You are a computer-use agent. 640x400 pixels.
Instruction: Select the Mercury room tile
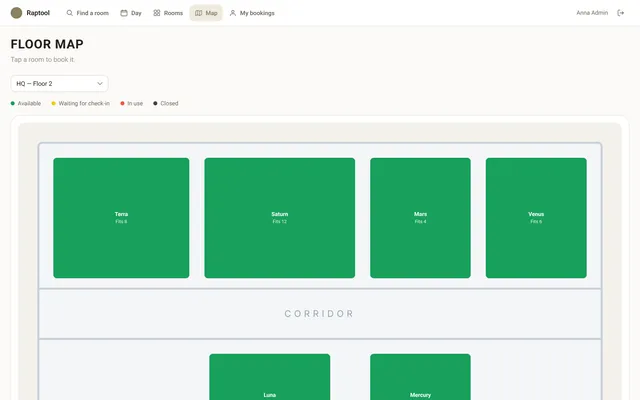click(420, 377)
